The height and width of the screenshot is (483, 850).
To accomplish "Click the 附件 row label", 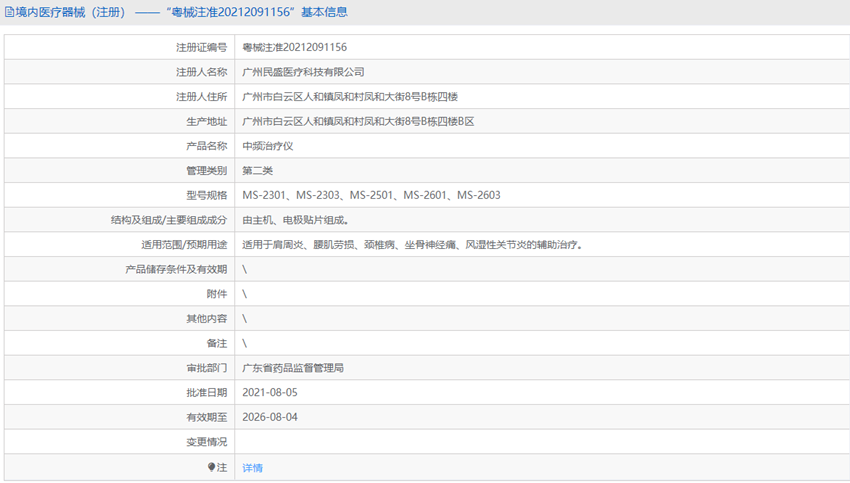I will [x=217, y=294].
